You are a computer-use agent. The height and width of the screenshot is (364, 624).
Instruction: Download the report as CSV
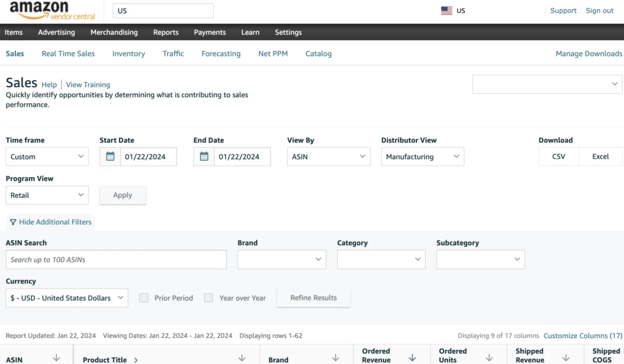(558, 156)
